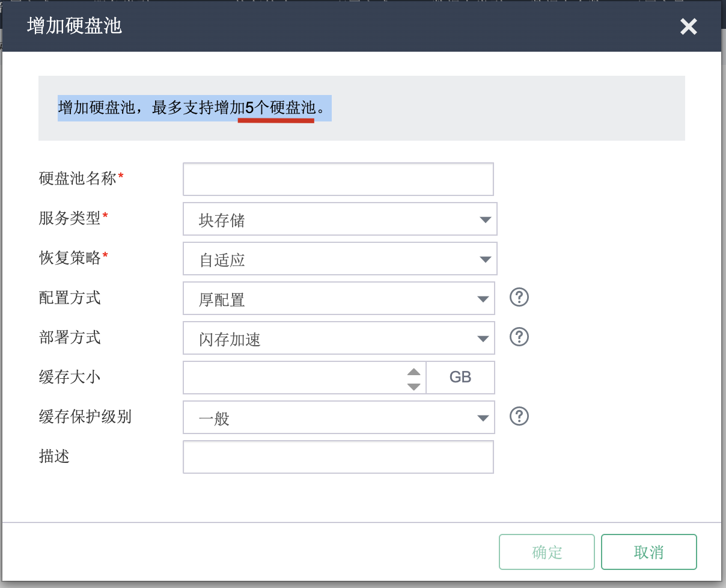This screenshot has height=588, width=726.
Task: Click help icon next to 配置方式
Action: pyautogui.click(x=519, y=297)
